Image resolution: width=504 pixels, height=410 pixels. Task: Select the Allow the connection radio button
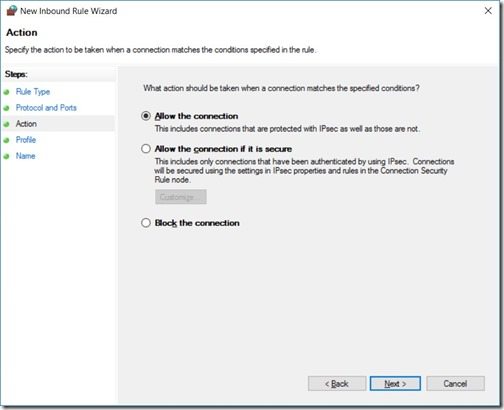click(x=146, y=116)
